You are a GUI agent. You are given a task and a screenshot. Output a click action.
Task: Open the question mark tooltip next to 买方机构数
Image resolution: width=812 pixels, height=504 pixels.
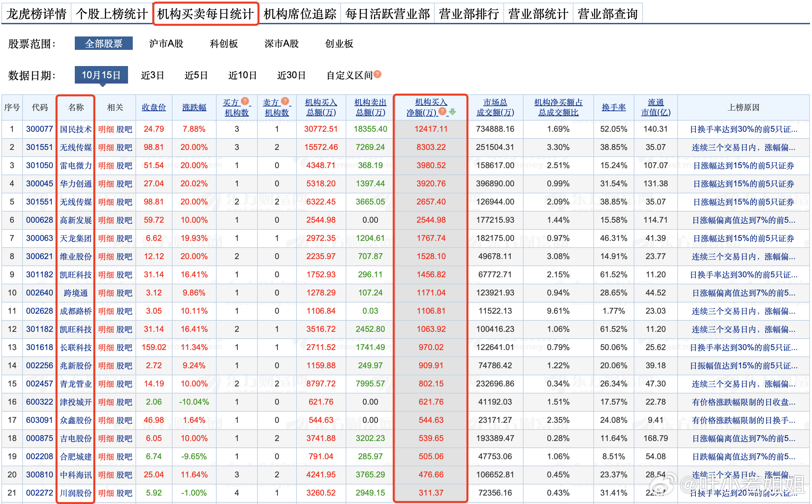[246, 102]
